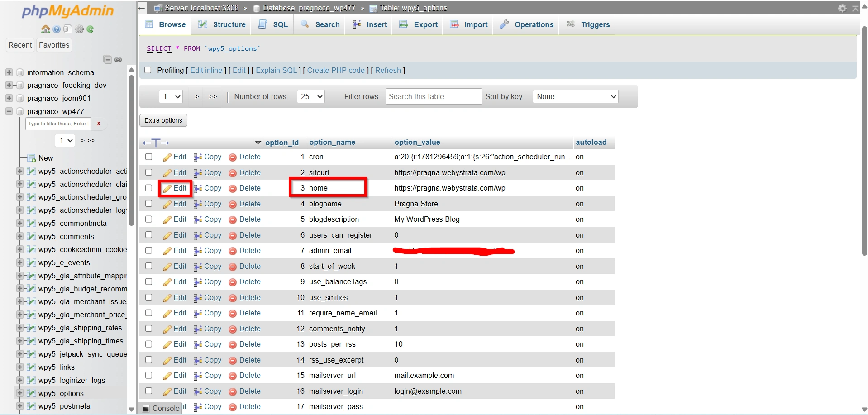Sort by option_name column header

[332, 142]
